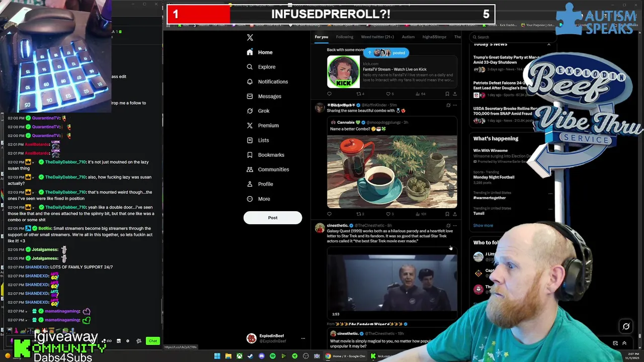Repost the KoffinKinder combo post
Viewport: 644px width, 362px height.
click(x=359, y=214)
